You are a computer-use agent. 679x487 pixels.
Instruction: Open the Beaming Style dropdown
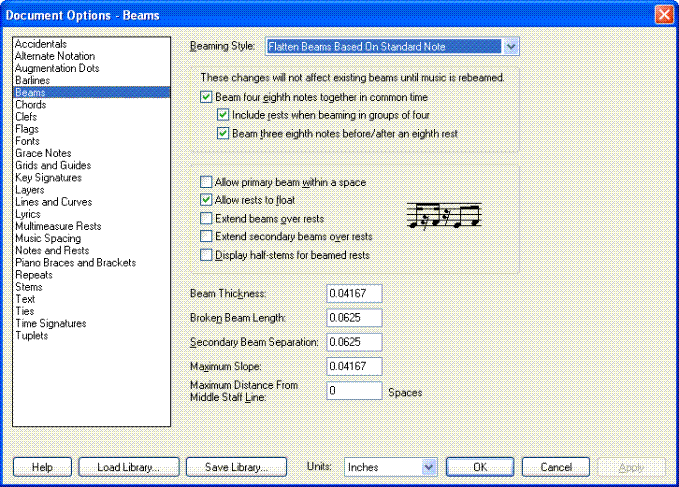(x=511, y=46)
